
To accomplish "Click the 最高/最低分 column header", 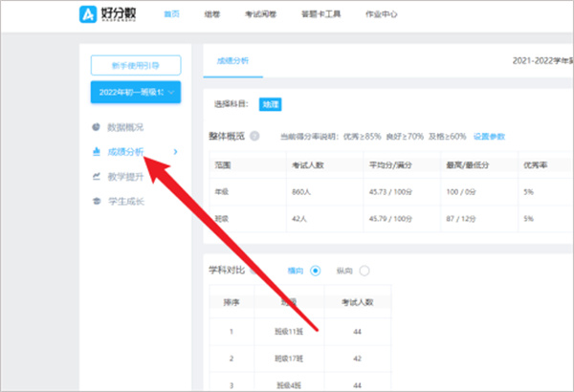I will coord(468,165).
